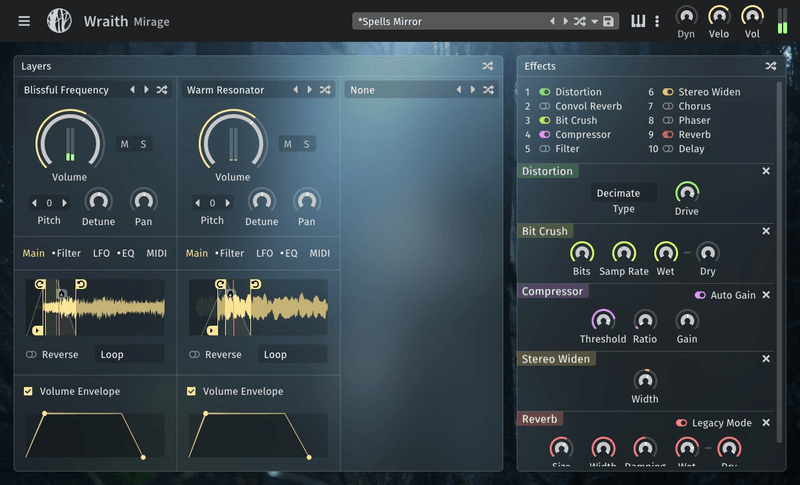Randomize all Layers with shuffle icon
The image size is (800, 485).
tap(488, 66)
